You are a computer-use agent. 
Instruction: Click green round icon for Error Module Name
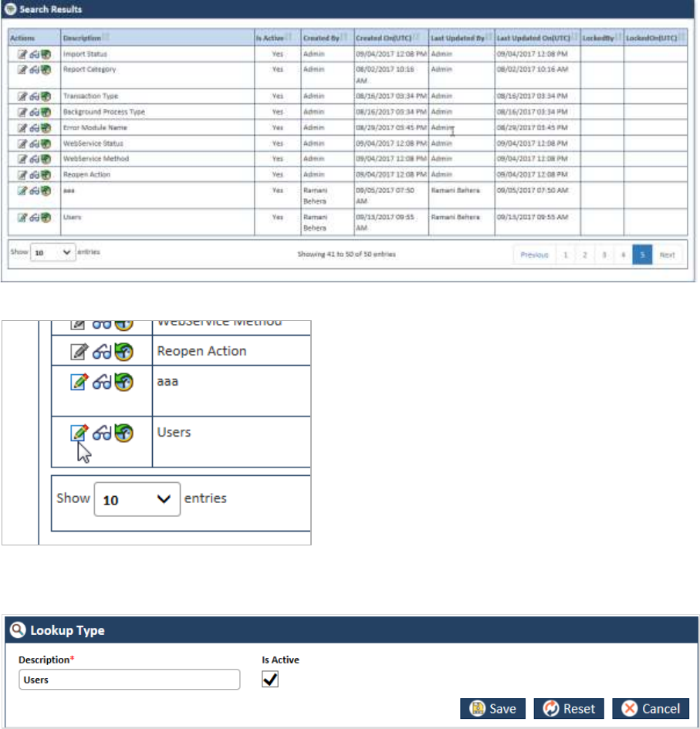(46, 128)
